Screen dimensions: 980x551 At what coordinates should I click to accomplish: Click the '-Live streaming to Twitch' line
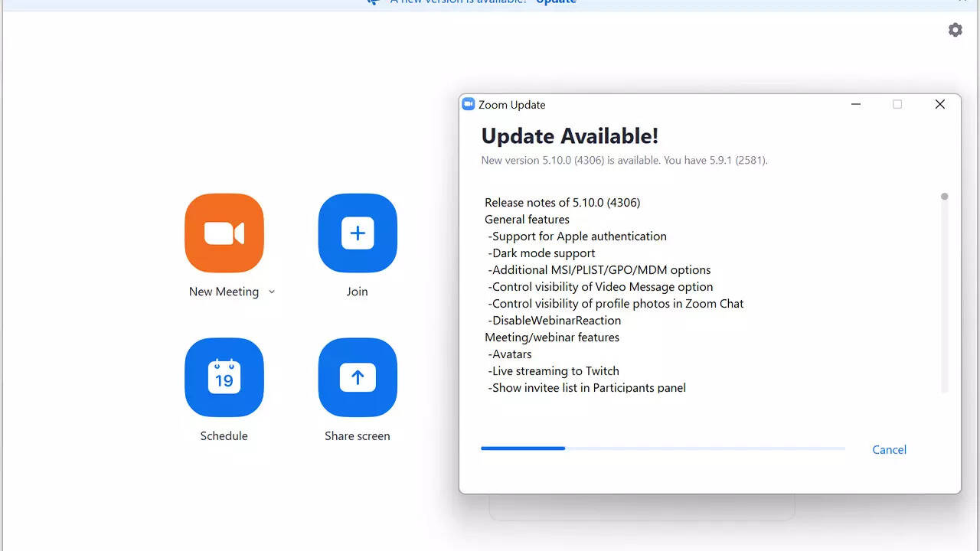[554, 371]
